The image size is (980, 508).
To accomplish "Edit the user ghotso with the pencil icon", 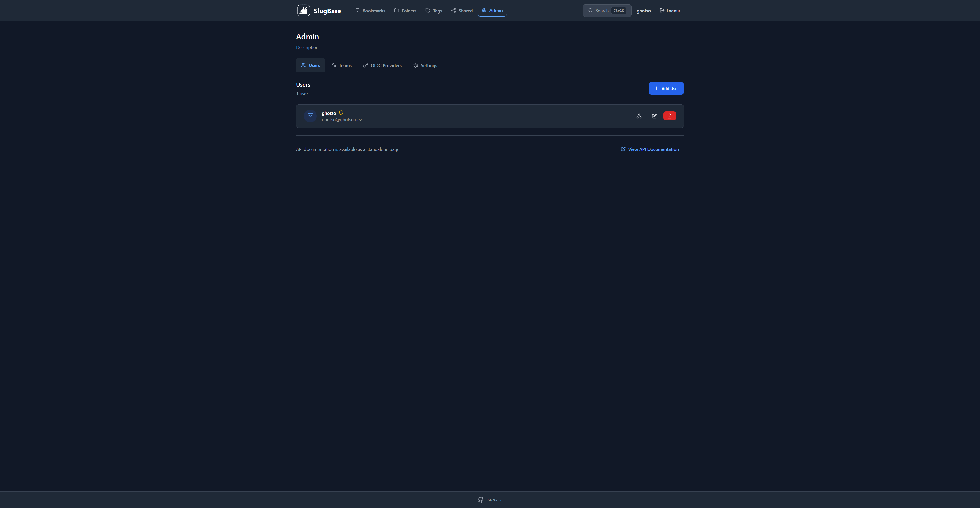I will tap(654, 116).
